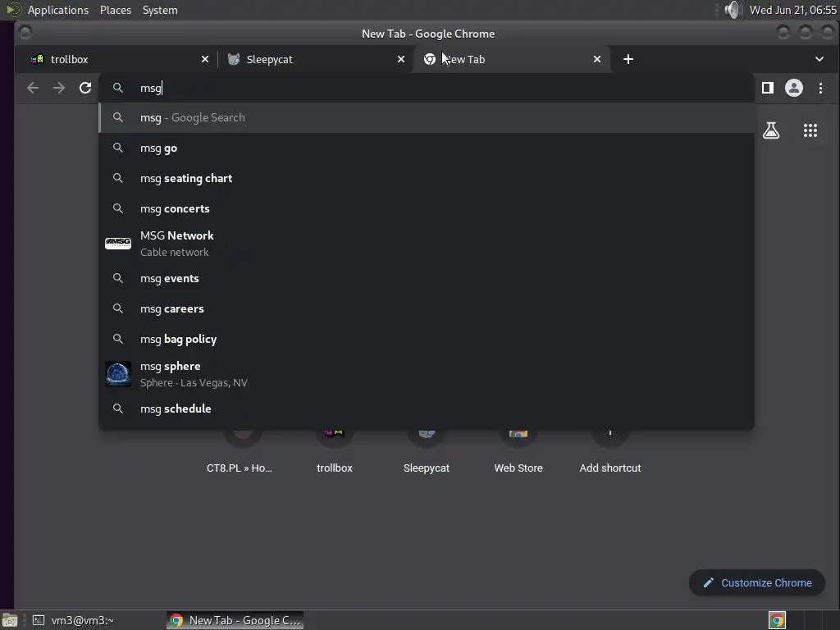Click the clock showing Wed Jun 21
Screen dimensions: 840x630
[792, 10]
